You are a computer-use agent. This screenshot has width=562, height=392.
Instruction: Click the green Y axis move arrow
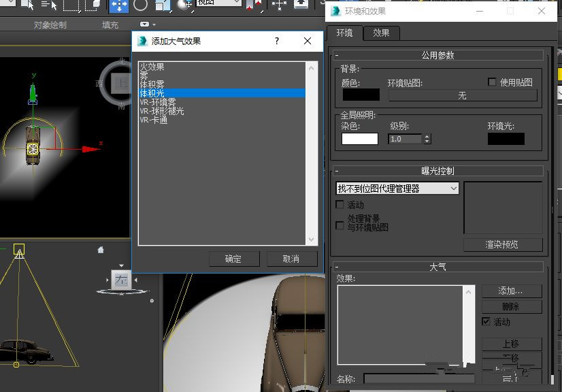[x=33, y=93]
